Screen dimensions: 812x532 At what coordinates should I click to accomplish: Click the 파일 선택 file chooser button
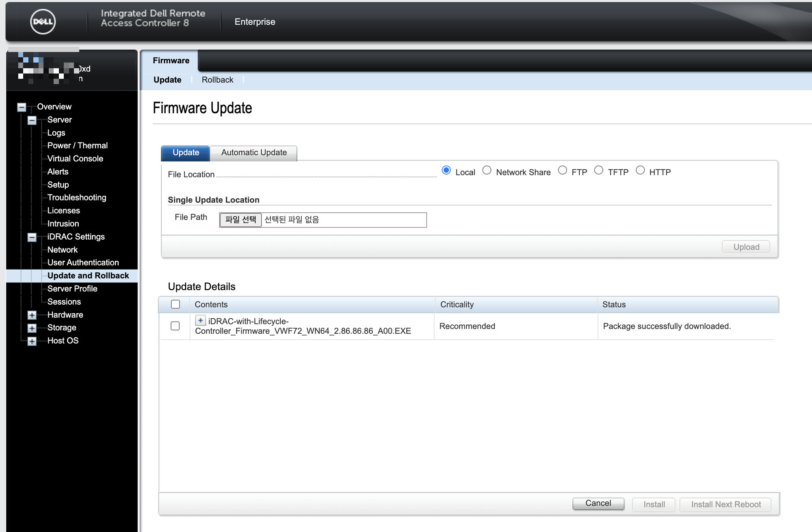tap(240, 220)
